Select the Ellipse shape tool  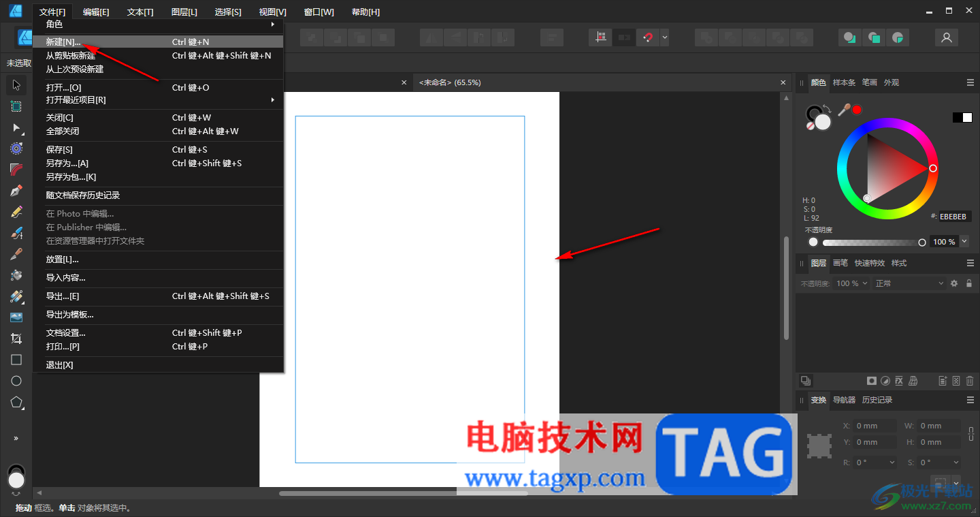(16, 381)
